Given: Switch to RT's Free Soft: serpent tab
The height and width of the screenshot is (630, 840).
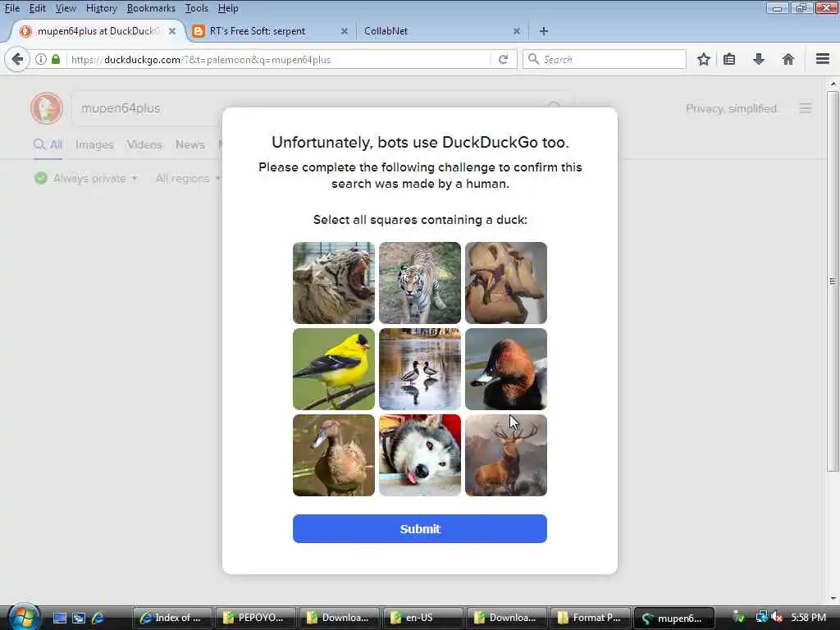Looking at the screenshot, I should [x=268, y=31].
